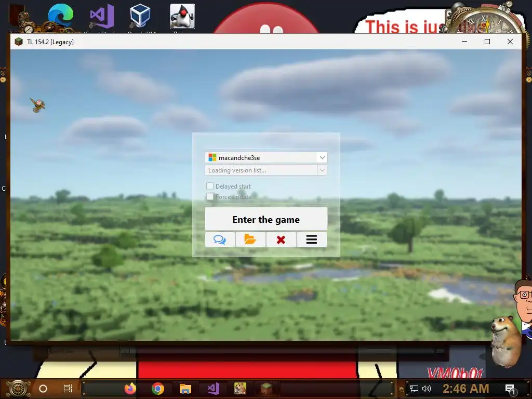Open the hamburger menu settings button

click(x=312, y=240)
